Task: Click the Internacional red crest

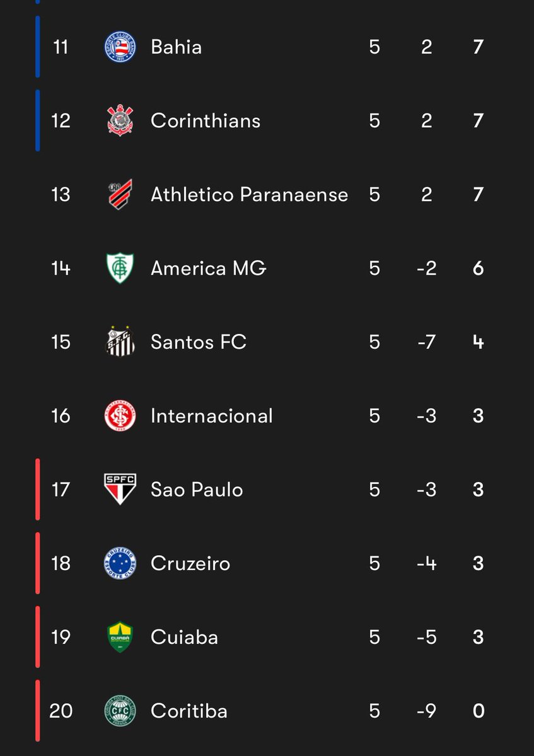Action: [120, 416]
